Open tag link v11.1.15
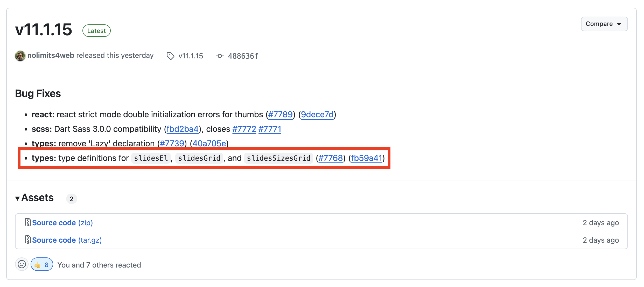The height and width of the screenshot is (287, 644). [191, 56]
